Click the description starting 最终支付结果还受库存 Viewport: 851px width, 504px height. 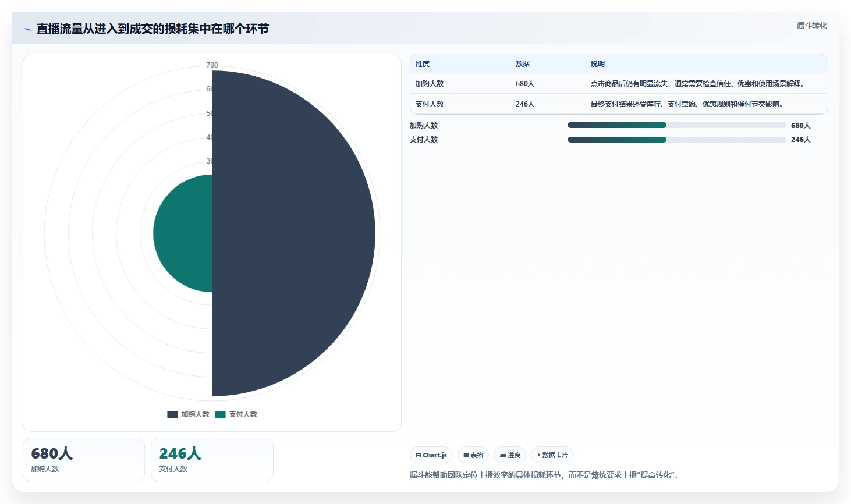tap(688, 104)
